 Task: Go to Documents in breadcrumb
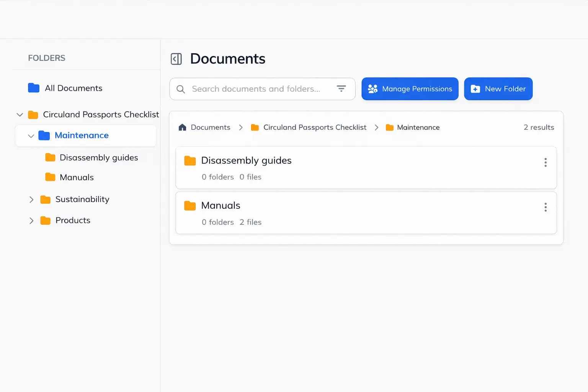coord(211,127)
